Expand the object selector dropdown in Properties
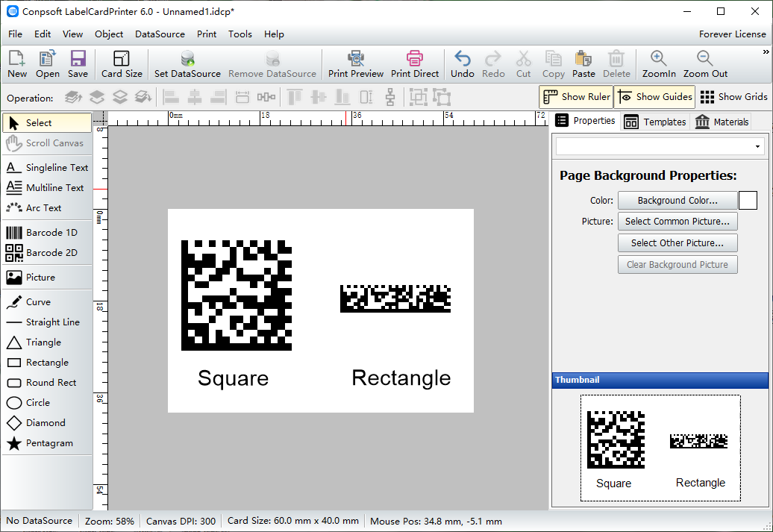The width and height of the screenshot is (773, 532). tap(757, 146)
